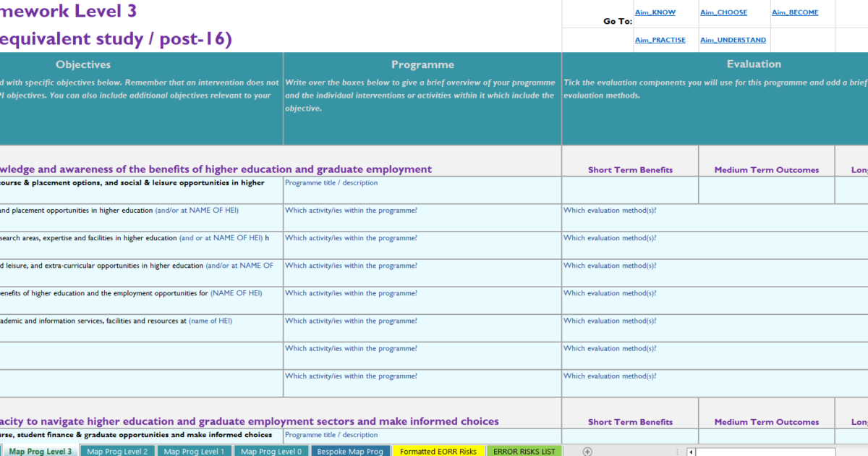The image size is (868, 456).
Task: Switch to Map Prog Level 0 tab
Action: point(271,452)
